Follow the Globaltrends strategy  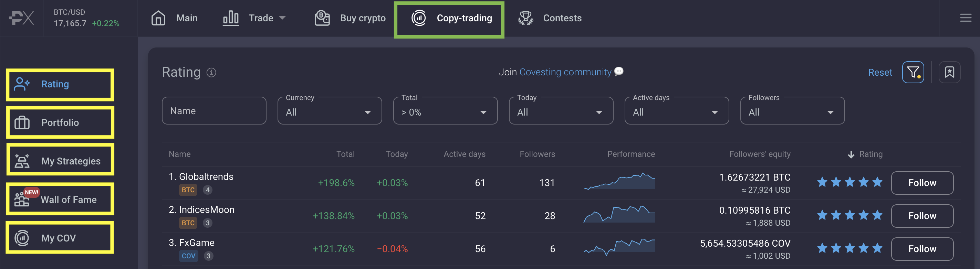pos(922,183)
